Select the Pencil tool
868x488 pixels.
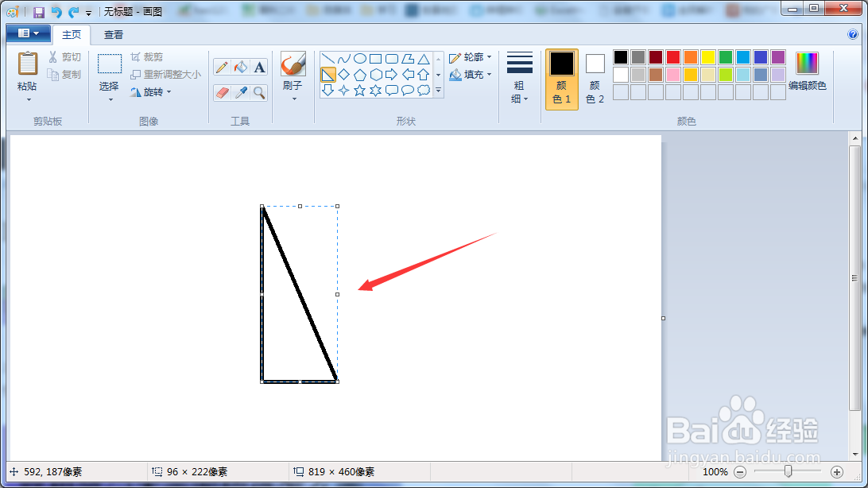coord(222,67)
